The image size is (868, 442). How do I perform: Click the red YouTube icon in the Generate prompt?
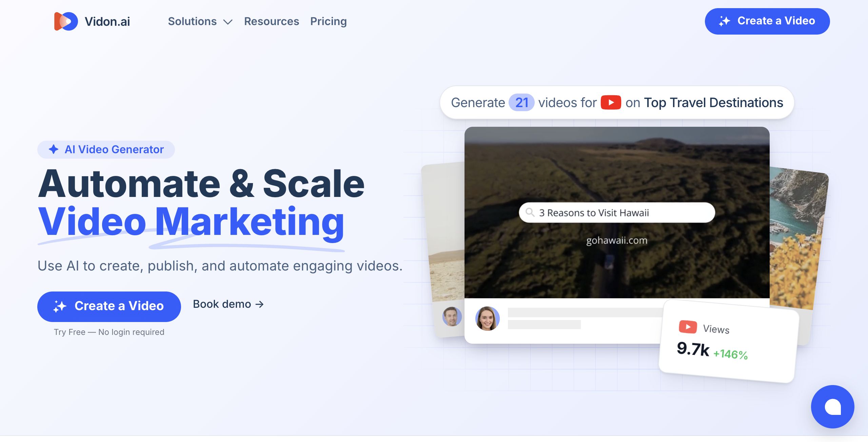tap(611, 102)
